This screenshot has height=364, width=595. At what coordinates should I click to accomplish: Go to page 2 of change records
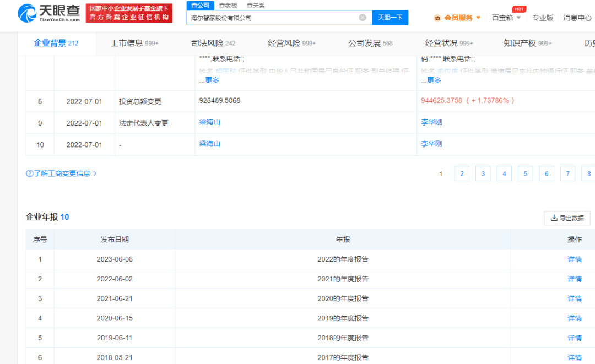pyautogui.click(x=462, y=173)
